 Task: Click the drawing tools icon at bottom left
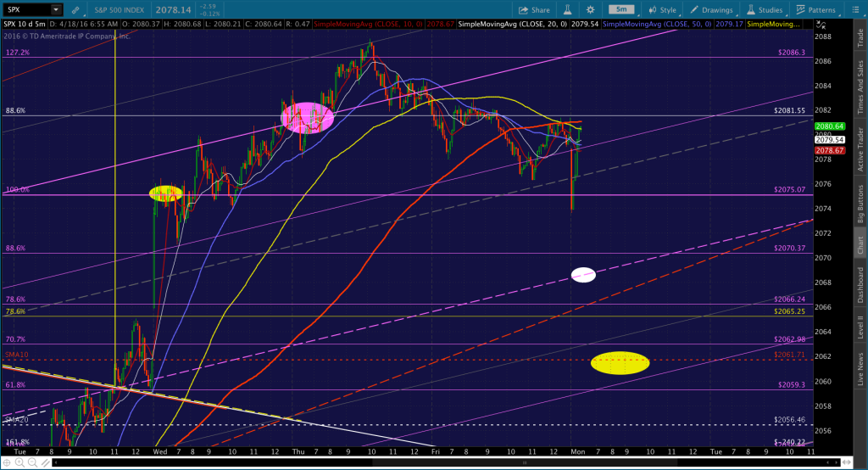[45, 462]
